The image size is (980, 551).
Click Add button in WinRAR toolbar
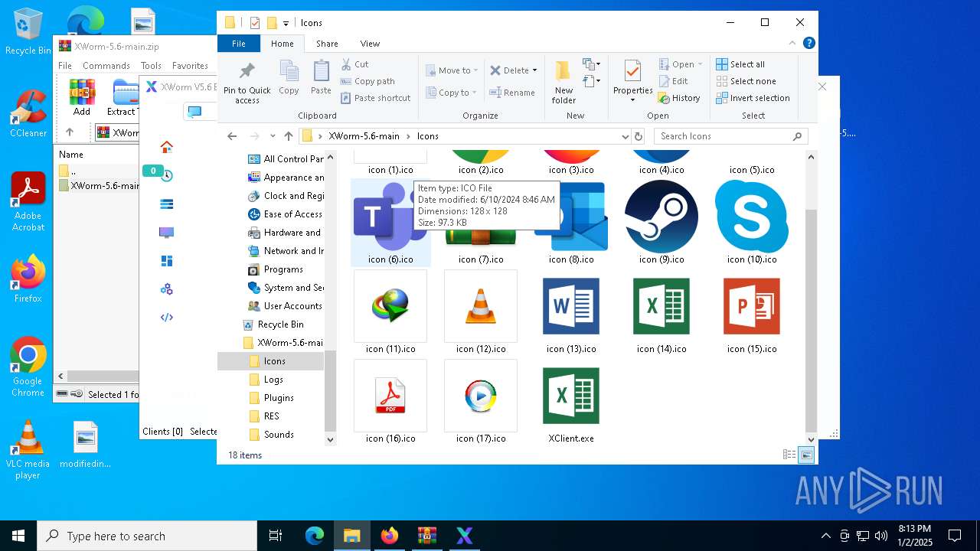[x=82, y=97]
